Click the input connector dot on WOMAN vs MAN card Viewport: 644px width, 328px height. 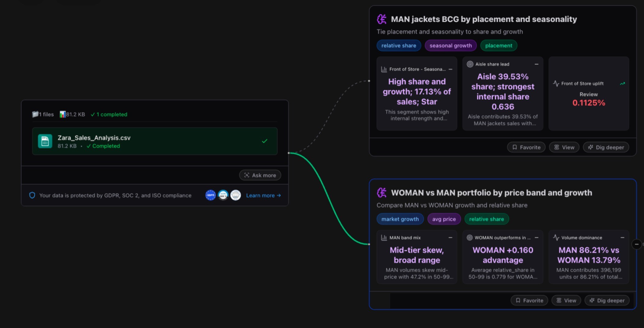(x=369, y=244)
